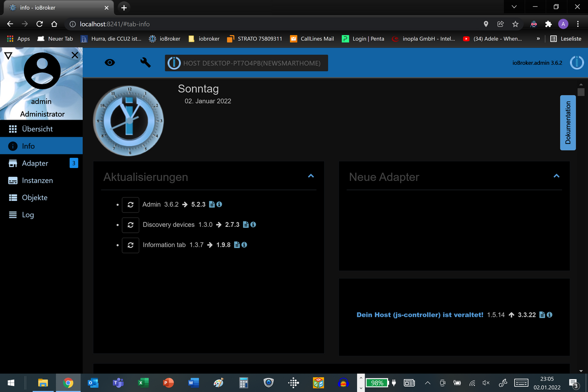The height and width of the screenshot is (392, 588).
Task: Open Excel from taskbar
Action: 143,383
